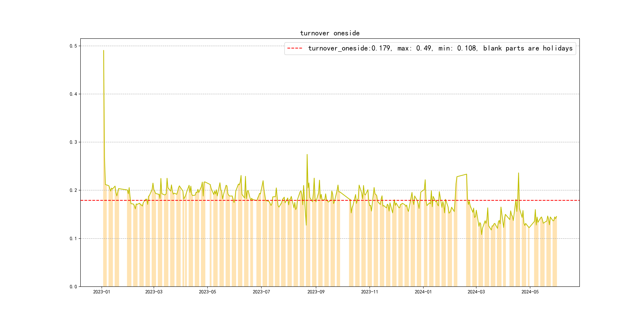Click the 2023-05 x-axis label
The height and width of the screenshot is (322, 644).
207,292
